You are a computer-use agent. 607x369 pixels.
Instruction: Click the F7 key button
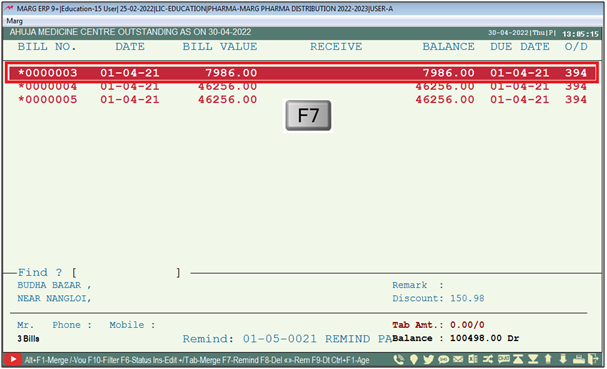tap(308, 116)
